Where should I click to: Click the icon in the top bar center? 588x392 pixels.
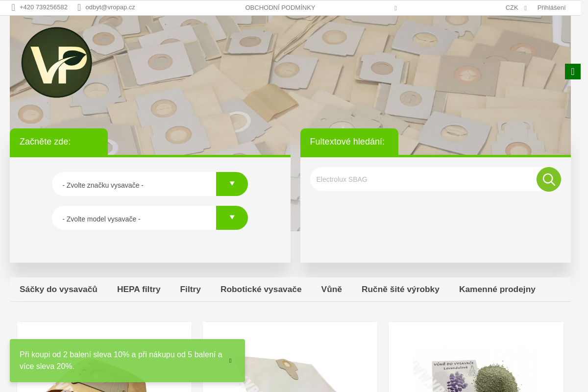click(x=395, y=8)
